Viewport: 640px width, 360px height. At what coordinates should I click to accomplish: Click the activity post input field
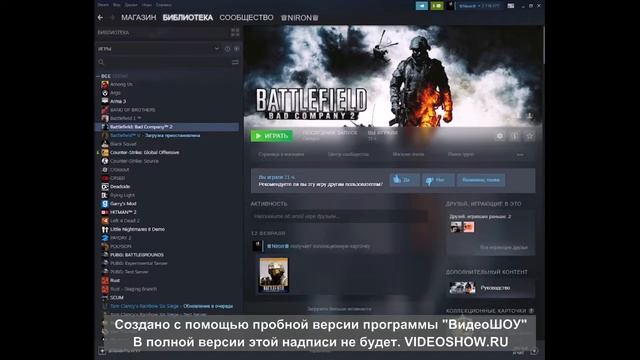tap(339, 216)
